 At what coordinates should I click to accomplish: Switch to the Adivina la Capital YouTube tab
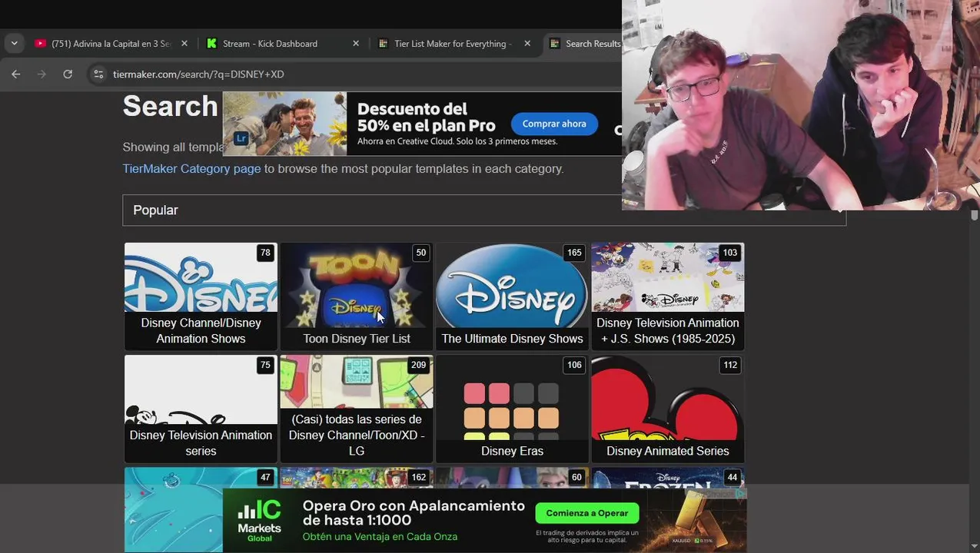click(111, 44)
